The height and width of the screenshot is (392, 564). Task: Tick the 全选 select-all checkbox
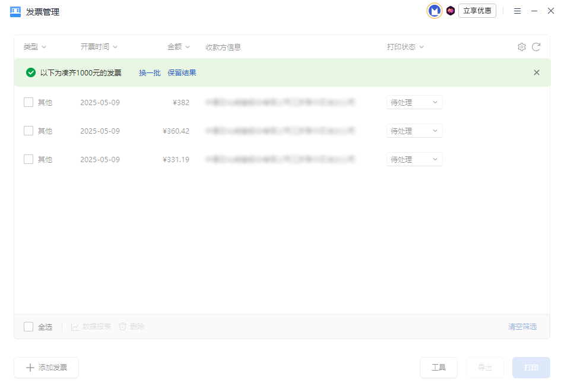[x=28, y=327]
